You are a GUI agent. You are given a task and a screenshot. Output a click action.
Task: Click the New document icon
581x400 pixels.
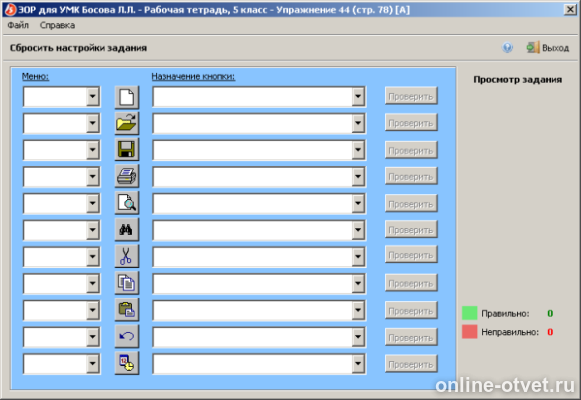coord(127,97)
